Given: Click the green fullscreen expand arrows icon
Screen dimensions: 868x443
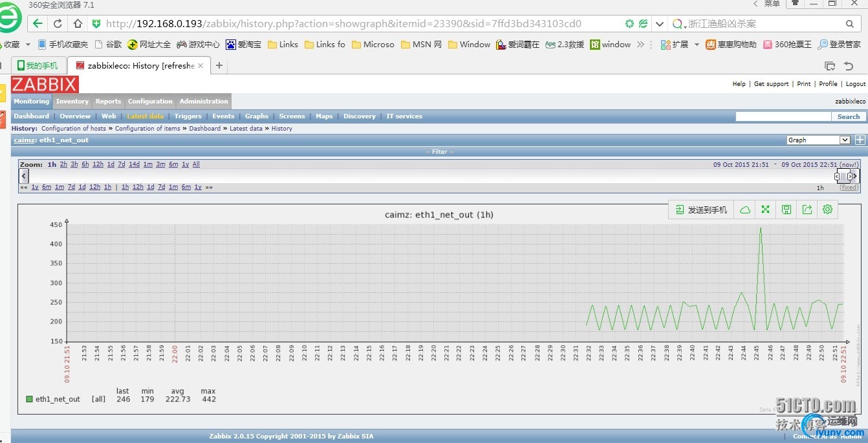Looking at the screenshot, I should [x=765, y=210].
